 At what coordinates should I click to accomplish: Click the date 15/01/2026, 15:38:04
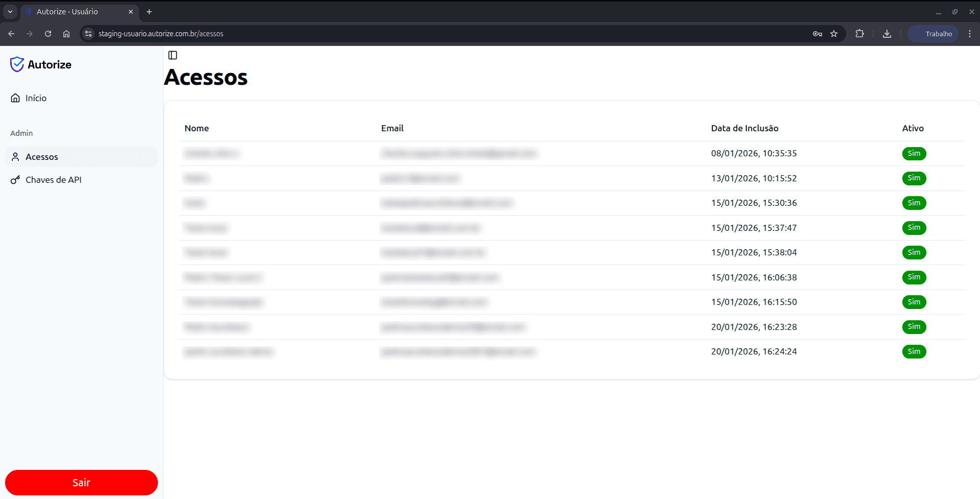[754, 252]
